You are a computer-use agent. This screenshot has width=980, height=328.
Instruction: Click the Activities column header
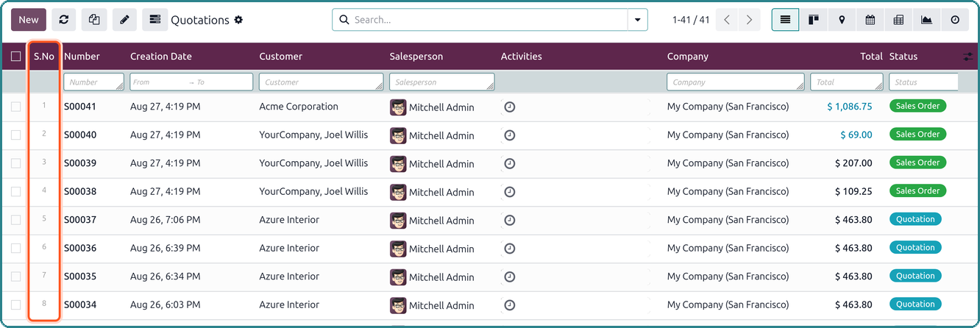coord(522,57)
